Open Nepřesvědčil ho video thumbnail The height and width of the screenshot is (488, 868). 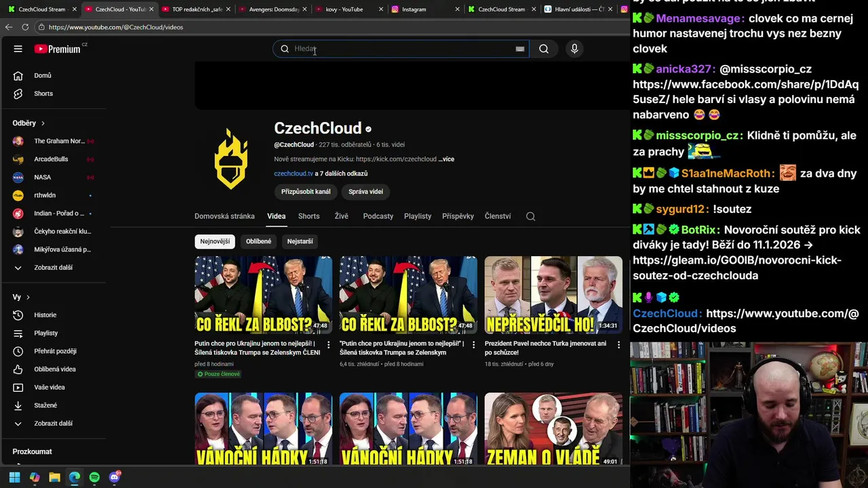pyautogui.click(x=553, y=295)
